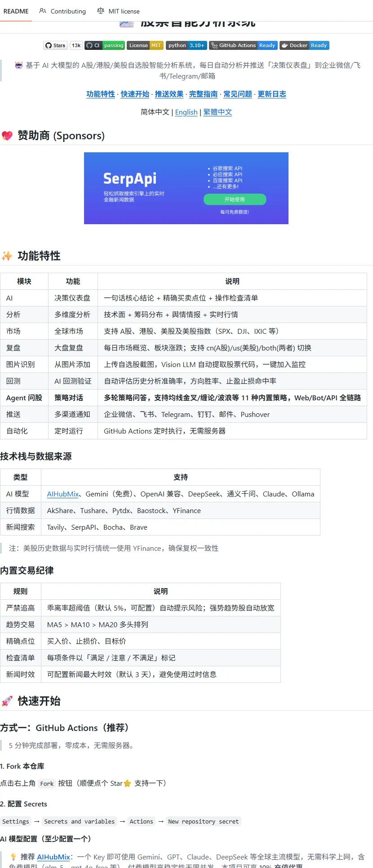
Task: Click the Agent 问股 table cell
Action: (24, 398)
